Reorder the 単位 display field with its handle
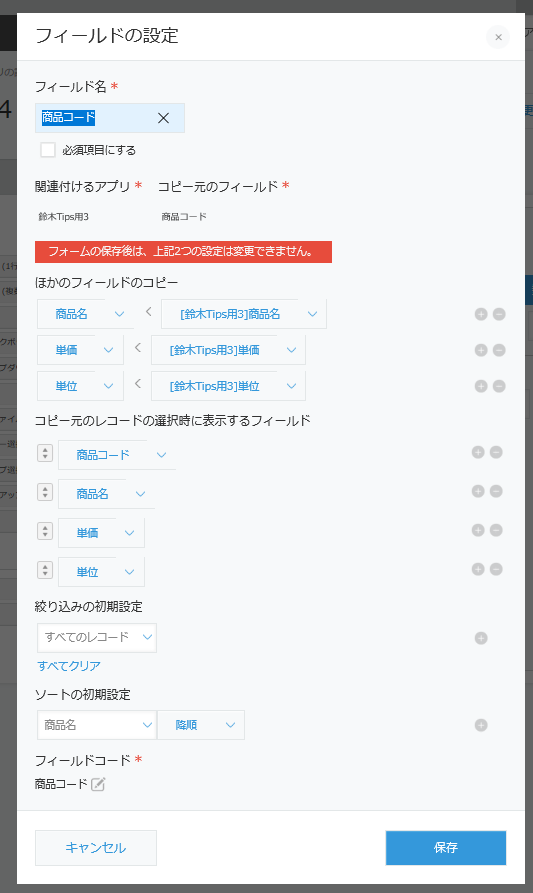The width and height of the screenshot is (533, 893). pyautogui.click(x=45, y=570)
